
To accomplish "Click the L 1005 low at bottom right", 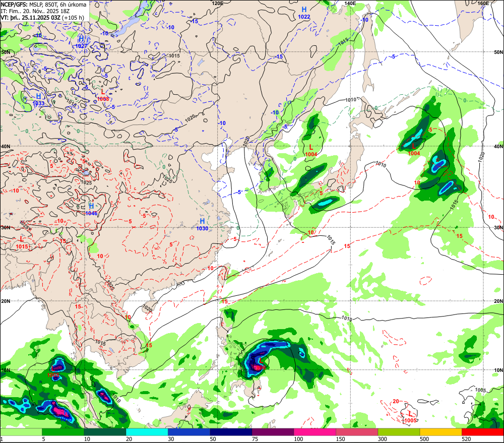I will [410, 417].
